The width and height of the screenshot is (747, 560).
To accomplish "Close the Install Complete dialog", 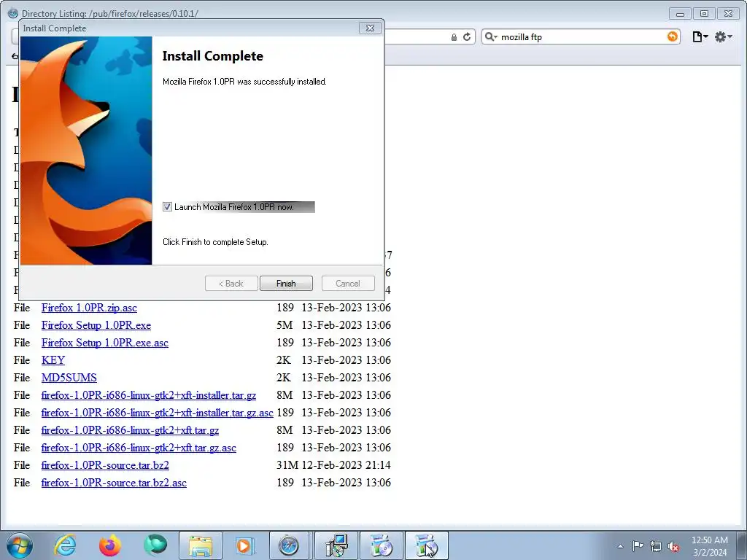I will coord(370,28).
